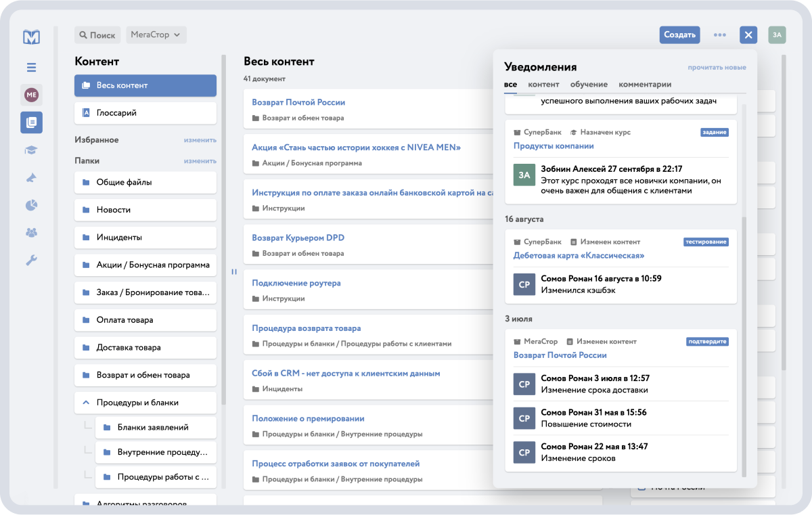Click the three dots more options icon
Image resolution: width=812 pixels, height=515 pixels.
tap(720, 35)
